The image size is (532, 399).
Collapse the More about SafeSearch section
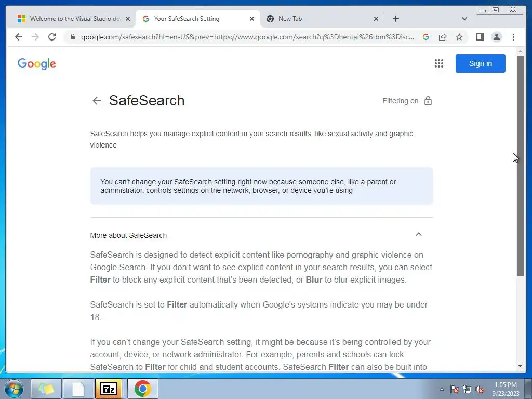[419, 234]
